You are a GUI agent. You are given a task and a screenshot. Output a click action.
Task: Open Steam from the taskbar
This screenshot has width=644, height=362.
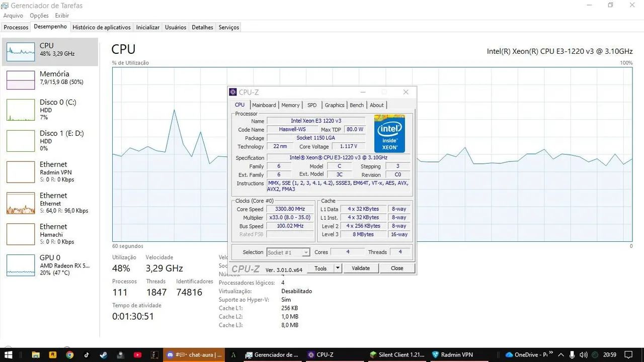103,354
